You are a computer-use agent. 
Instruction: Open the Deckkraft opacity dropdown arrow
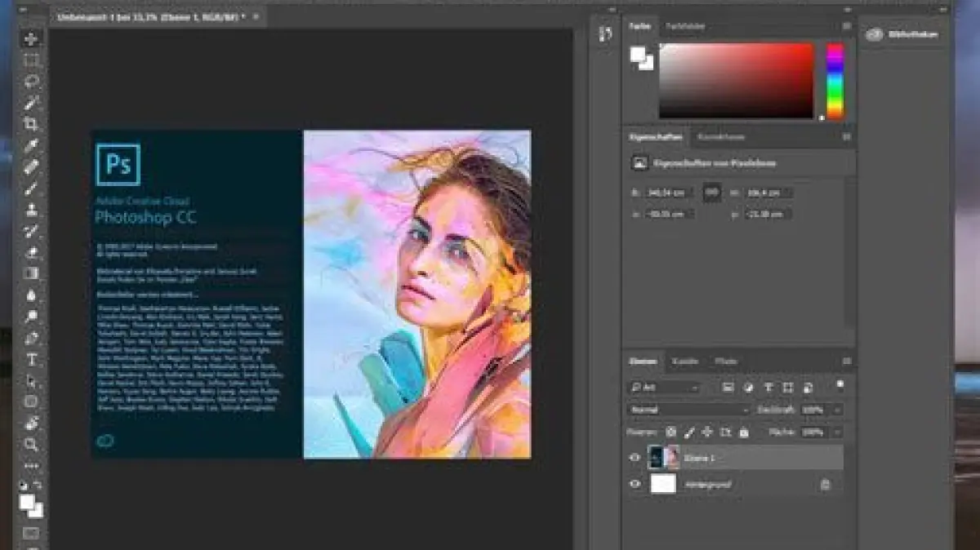[x=837, y=410]
